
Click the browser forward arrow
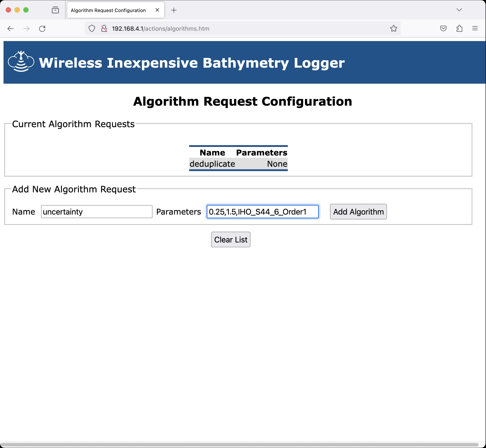(x=26, y=29)
